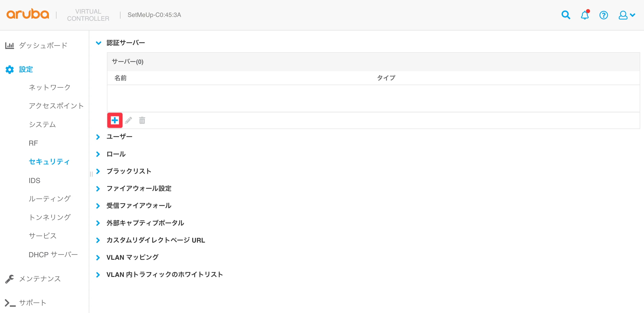Go to ネットワーク settings page
Image resolution: width=644 pixels, height=313 pixels.
[49, 87]
